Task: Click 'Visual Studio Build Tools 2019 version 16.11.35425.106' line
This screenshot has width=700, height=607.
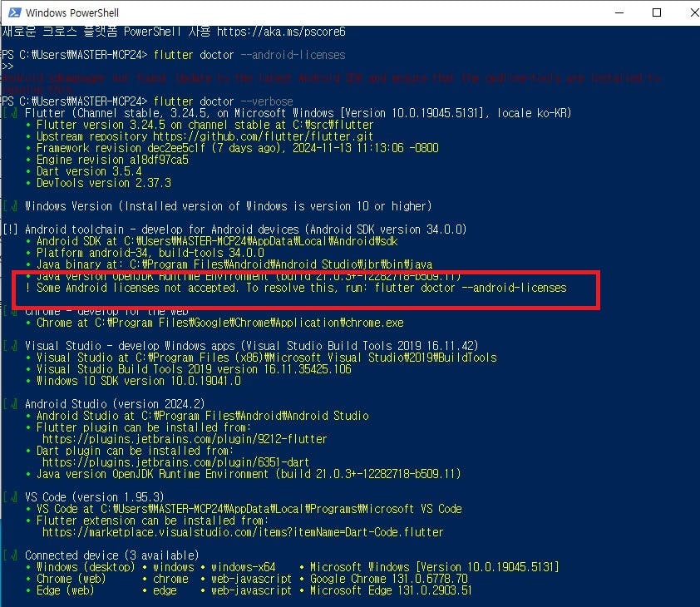Action: pos(194,369)
